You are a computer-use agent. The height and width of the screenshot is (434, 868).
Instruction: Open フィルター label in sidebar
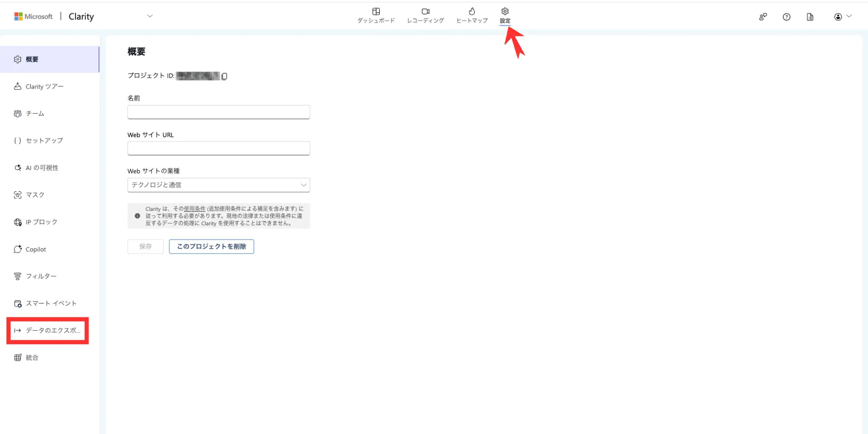point(41,276)
